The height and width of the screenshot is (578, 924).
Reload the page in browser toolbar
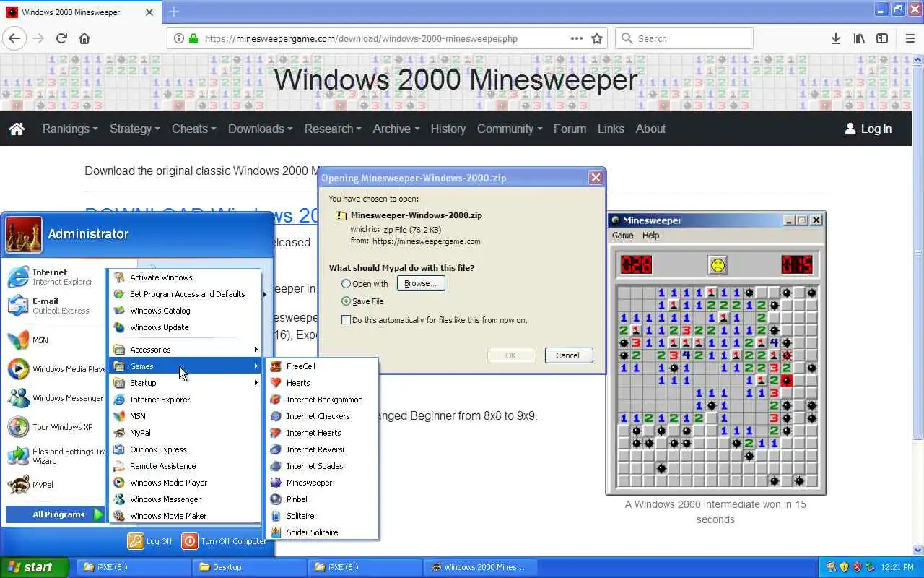tap(61, 38)
